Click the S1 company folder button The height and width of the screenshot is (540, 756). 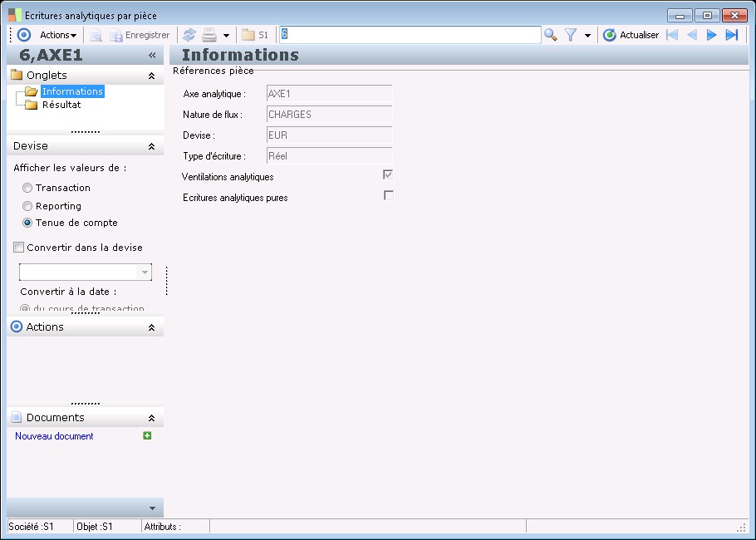click(254, 35)
